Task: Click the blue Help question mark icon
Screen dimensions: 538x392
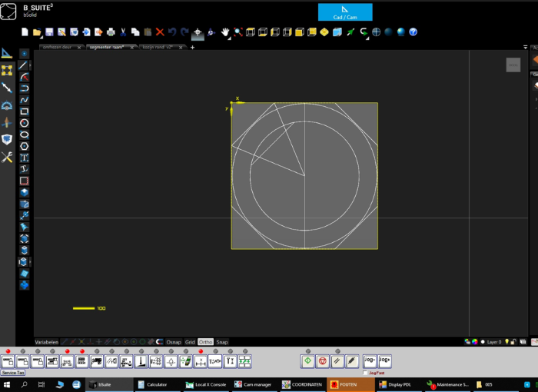Action: pyautogui.click(x=413, y=32)
